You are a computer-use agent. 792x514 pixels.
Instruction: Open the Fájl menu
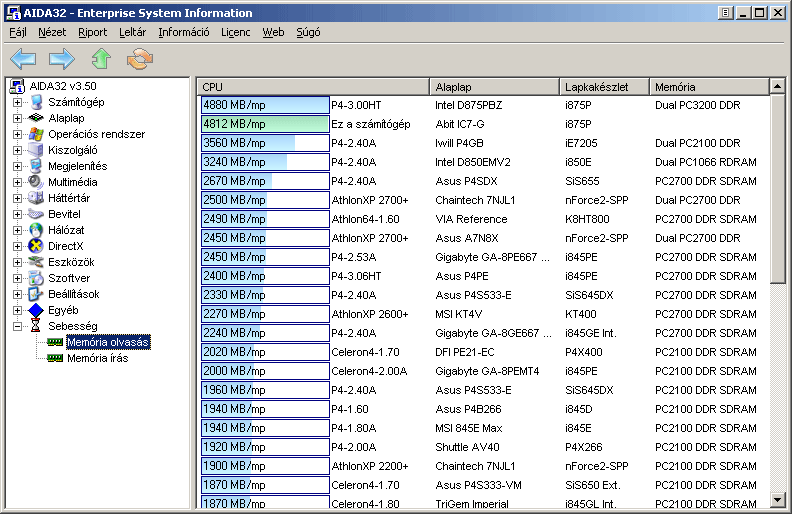(x=18, y=32)
